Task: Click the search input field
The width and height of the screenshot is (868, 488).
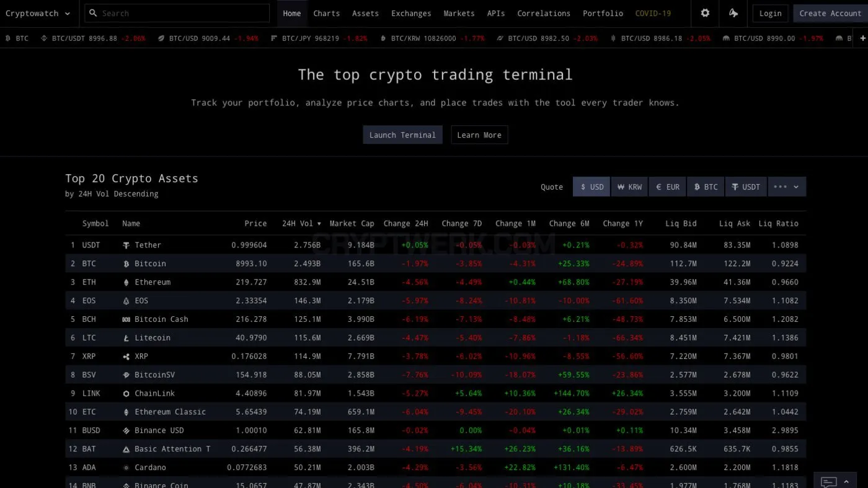Action: (x=177, y=13)
